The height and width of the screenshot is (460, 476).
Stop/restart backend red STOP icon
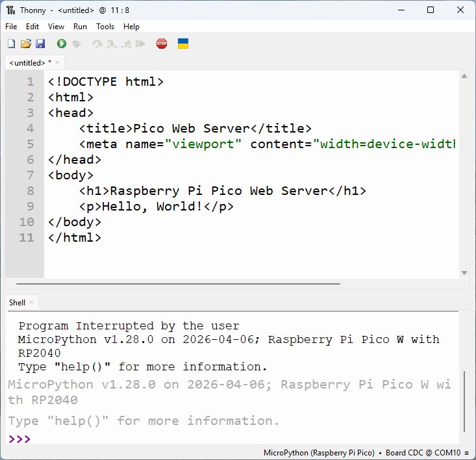(162, 44)
